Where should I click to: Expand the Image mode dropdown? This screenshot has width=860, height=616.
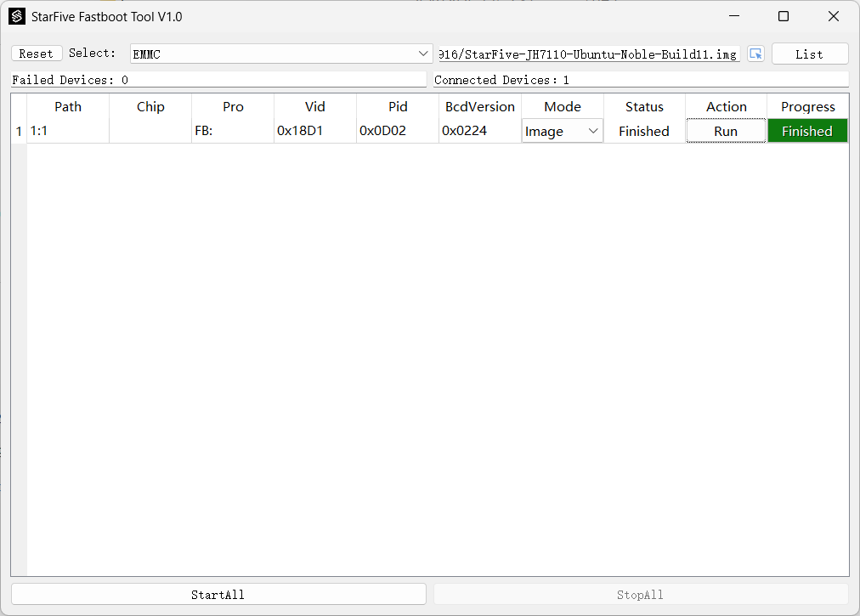pos(563,131)
